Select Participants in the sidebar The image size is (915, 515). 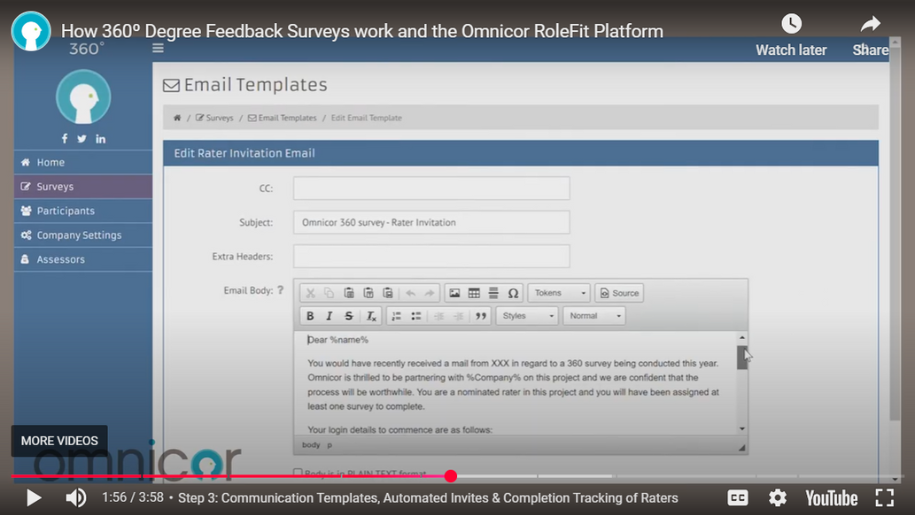[x=65, y=211]
